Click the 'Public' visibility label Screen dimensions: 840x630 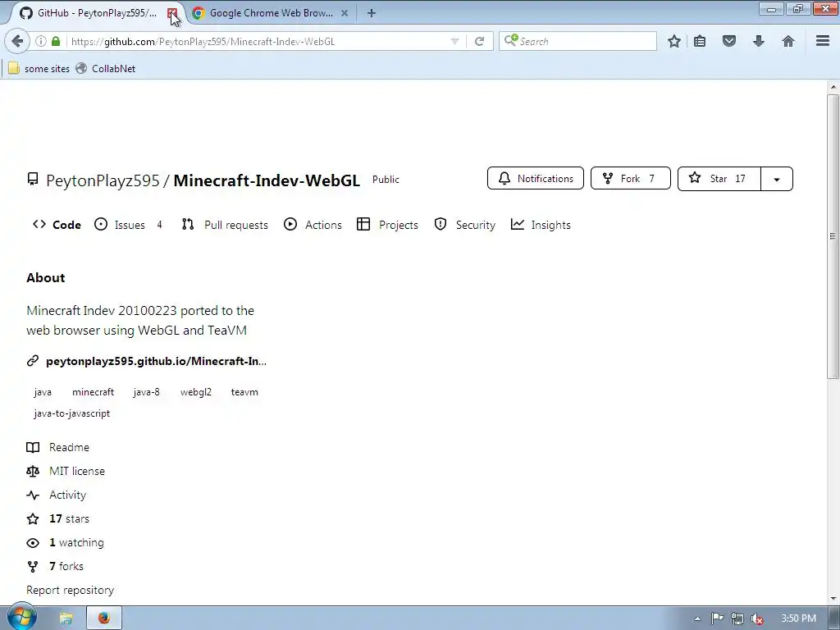tap(386, 180)
